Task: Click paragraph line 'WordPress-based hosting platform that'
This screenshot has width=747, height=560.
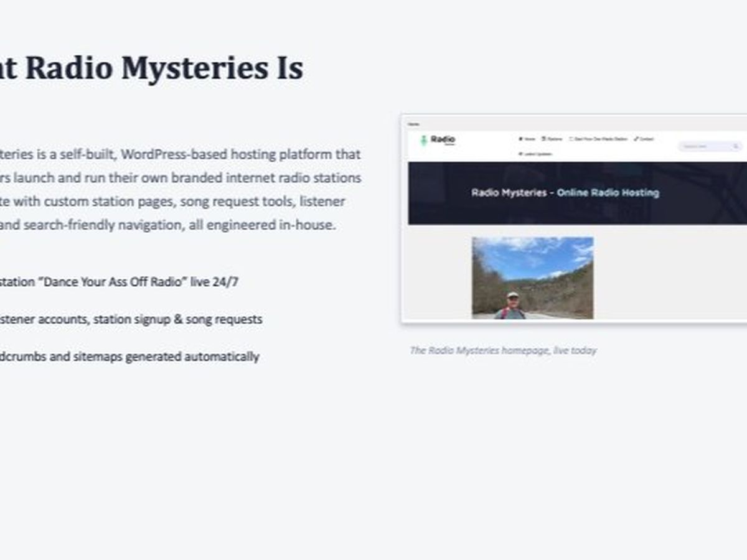Action: click(x=242, y=154)
